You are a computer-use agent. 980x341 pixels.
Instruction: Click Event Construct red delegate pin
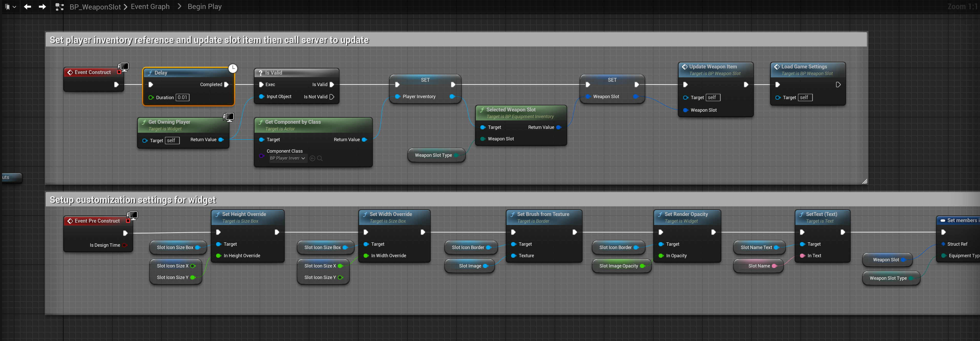click(119, 72)
